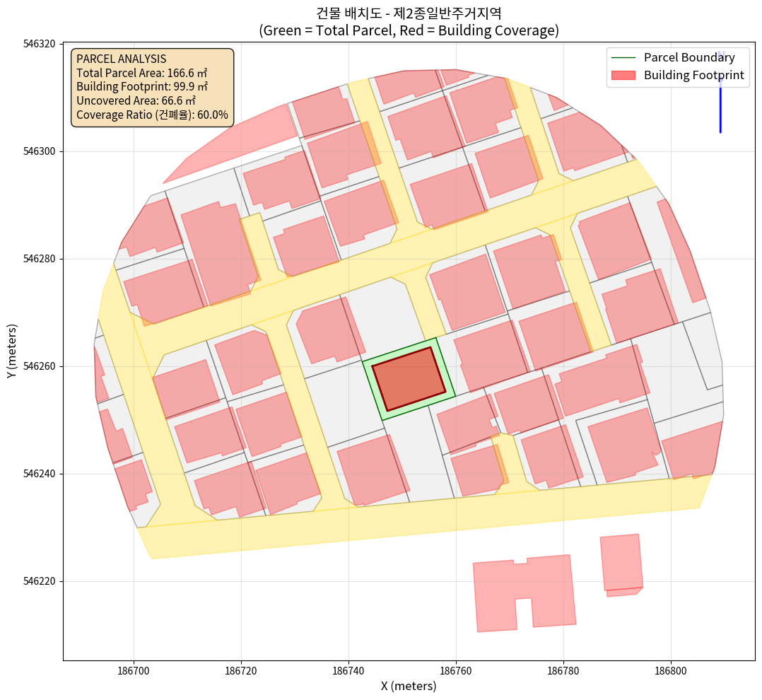Image resolution: width=762 pixels, height=700 pixels.
Task: Click the x-axis tick label 186760
Action: 456,669
